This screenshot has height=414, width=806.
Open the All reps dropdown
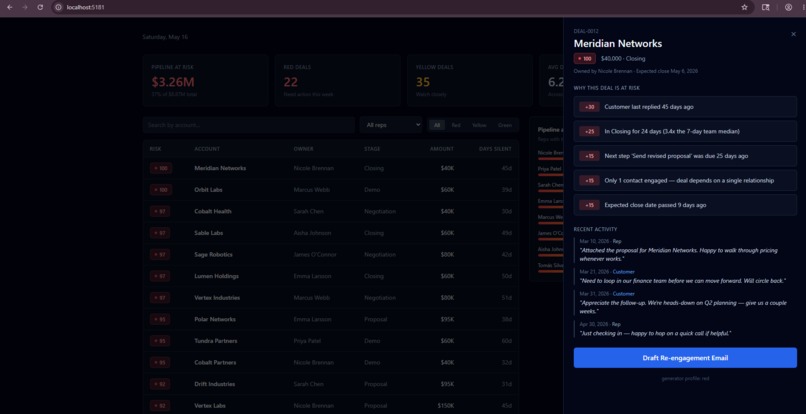coord(391,125)
